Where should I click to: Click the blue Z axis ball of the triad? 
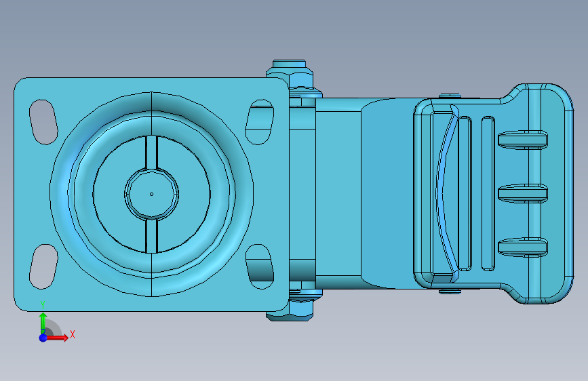(x=43, y=338)
